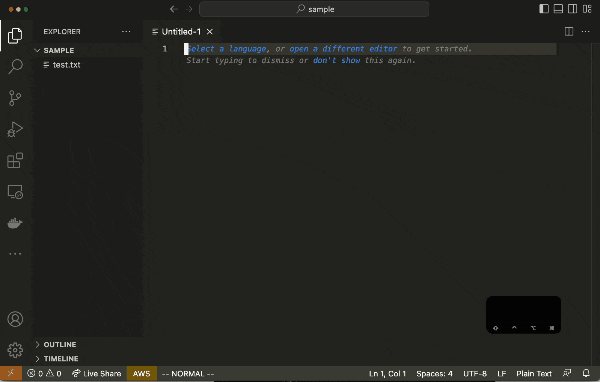Toggle the secondary side bar layout icon

[x=572, y=9]
